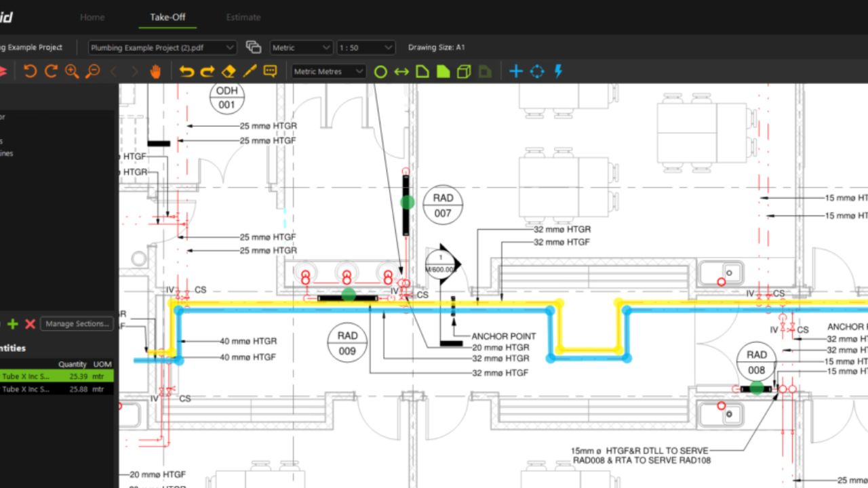Select the circle count tool

pyautogui.click(x=380, y=71)
